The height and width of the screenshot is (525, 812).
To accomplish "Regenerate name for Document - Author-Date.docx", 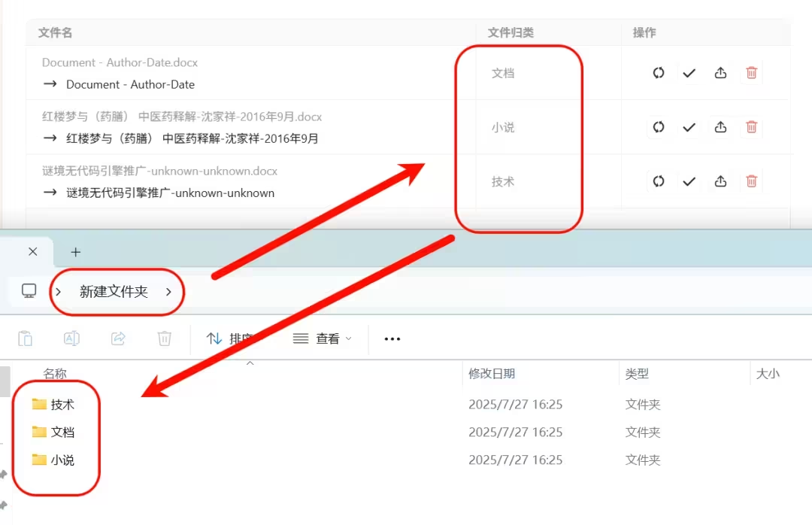I will (658, 73).
